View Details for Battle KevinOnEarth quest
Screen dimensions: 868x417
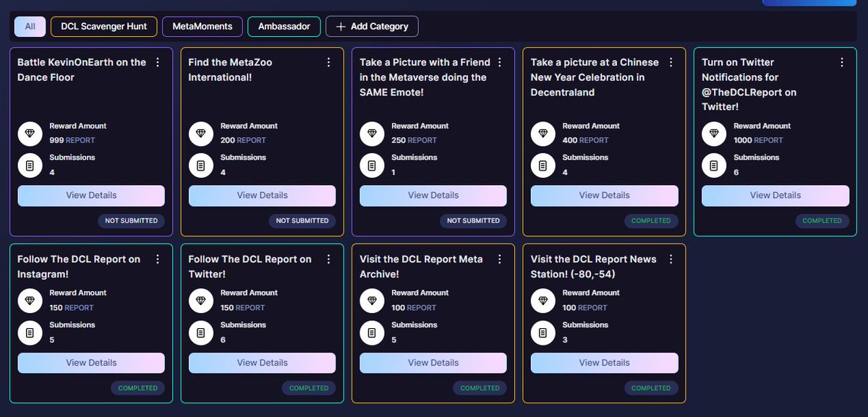[91, 196]
